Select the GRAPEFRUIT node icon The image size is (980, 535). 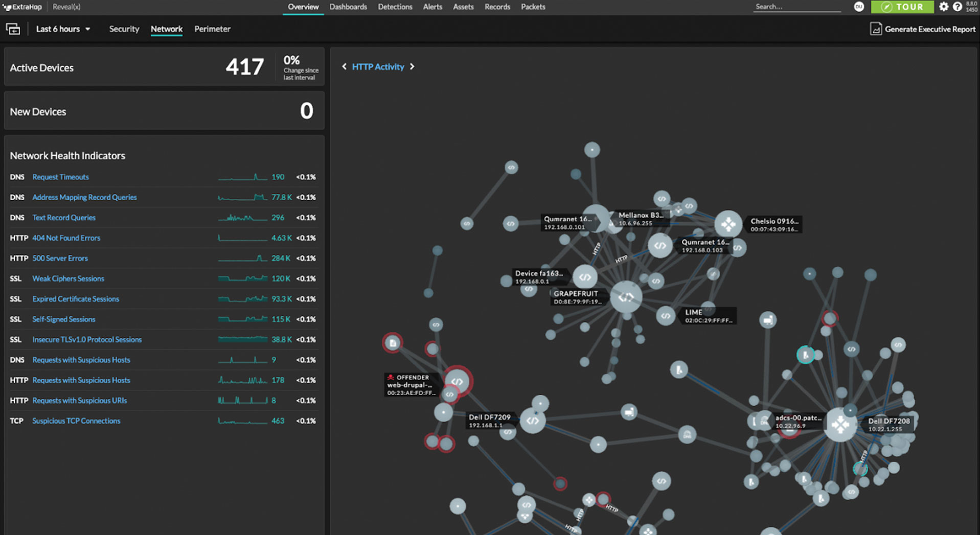pyautogui.click(x=626, y=297)
